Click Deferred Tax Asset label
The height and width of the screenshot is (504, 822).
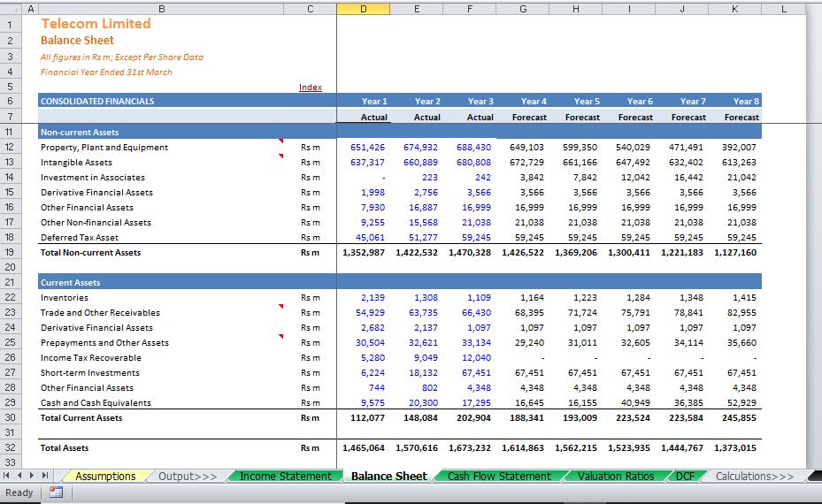(x=80, y=237)
